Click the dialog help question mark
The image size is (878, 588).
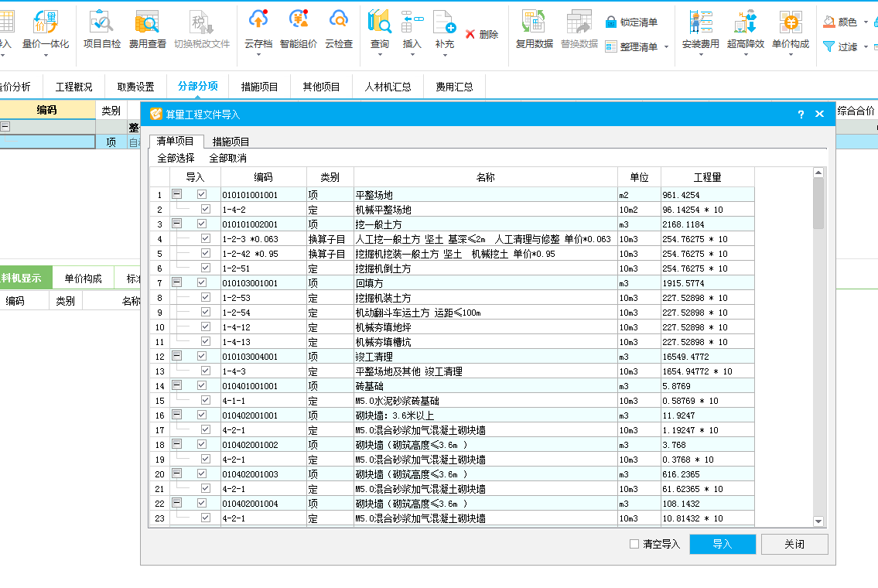point(801,115)
